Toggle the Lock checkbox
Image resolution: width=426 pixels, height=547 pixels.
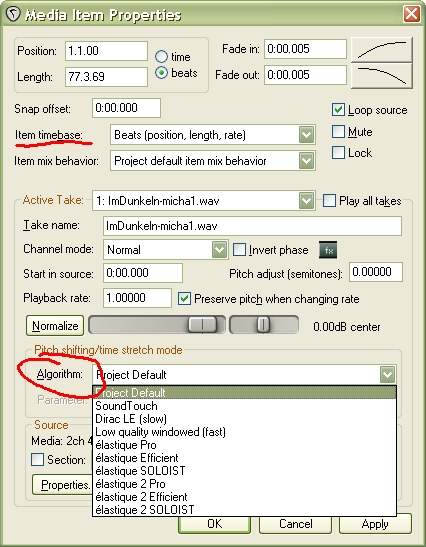click(x=338, y=152)
